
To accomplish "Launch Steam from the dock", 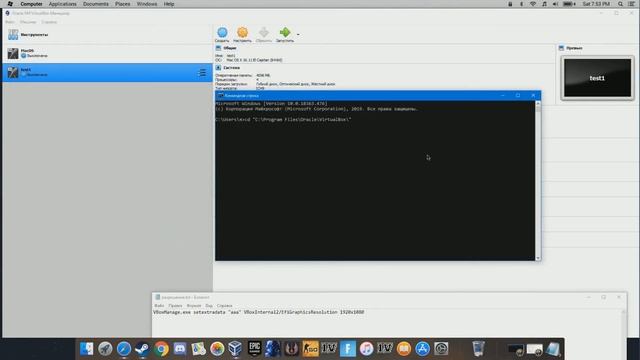I will (142, 349).
